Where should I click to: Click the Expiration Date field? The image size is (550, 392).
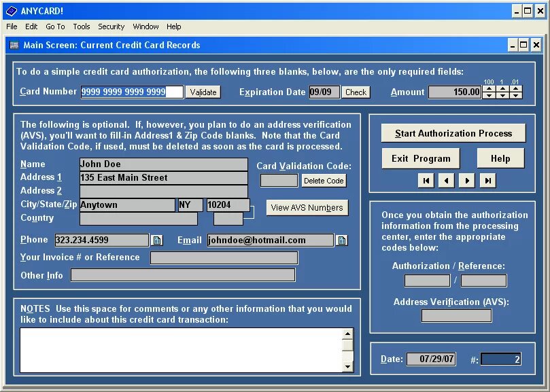(324, 92)
